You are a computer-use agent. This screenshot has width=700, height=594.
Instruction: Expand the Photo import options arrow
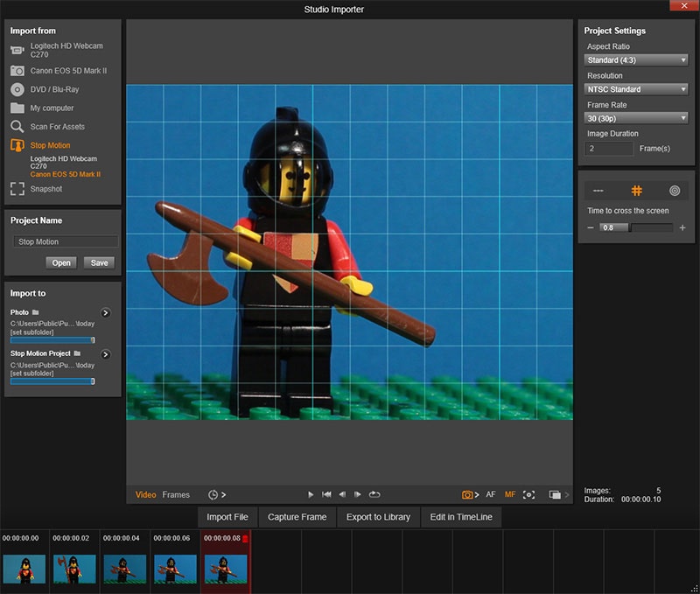[106, 313]
